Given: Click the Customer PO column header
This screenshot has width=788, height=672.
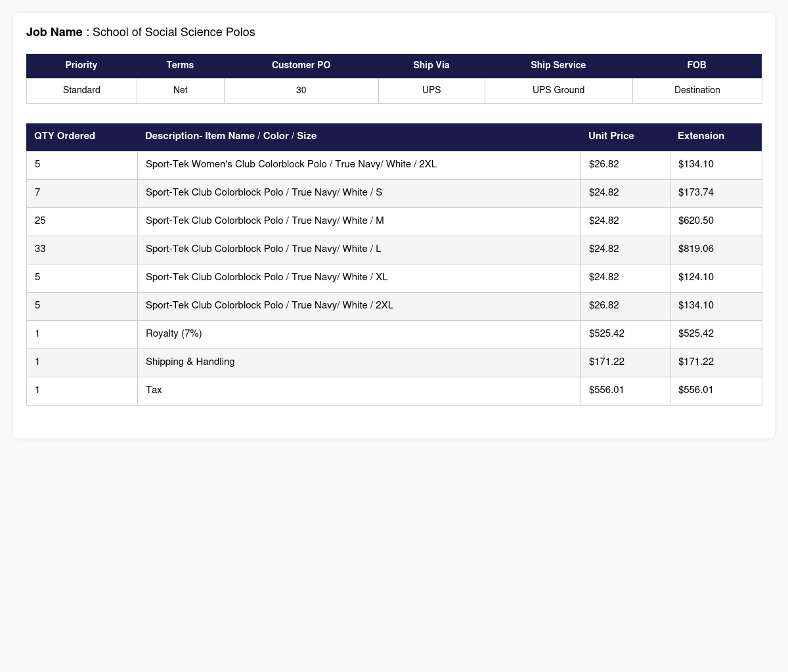Looking at the screenshot, I should (301, 66).
